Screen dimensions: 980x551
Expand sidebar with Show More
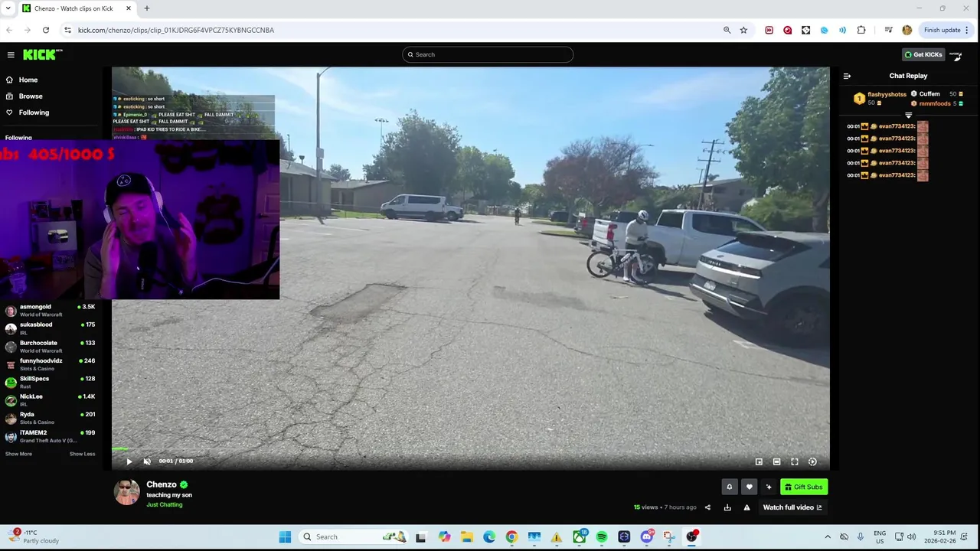click(x=18, y=454)
